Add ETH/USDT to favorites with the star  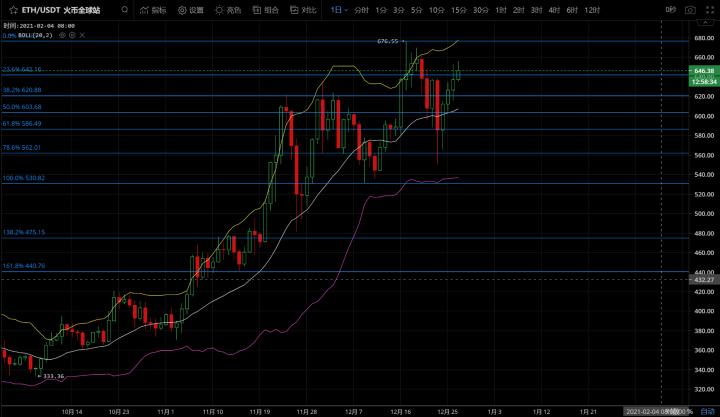tap(13, 10)
